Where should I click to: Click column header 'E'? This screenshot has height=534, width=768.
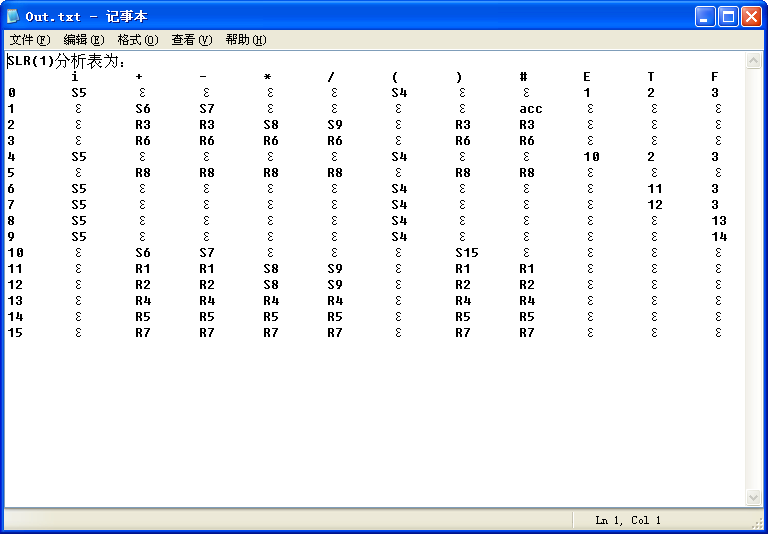pos(587,76)
